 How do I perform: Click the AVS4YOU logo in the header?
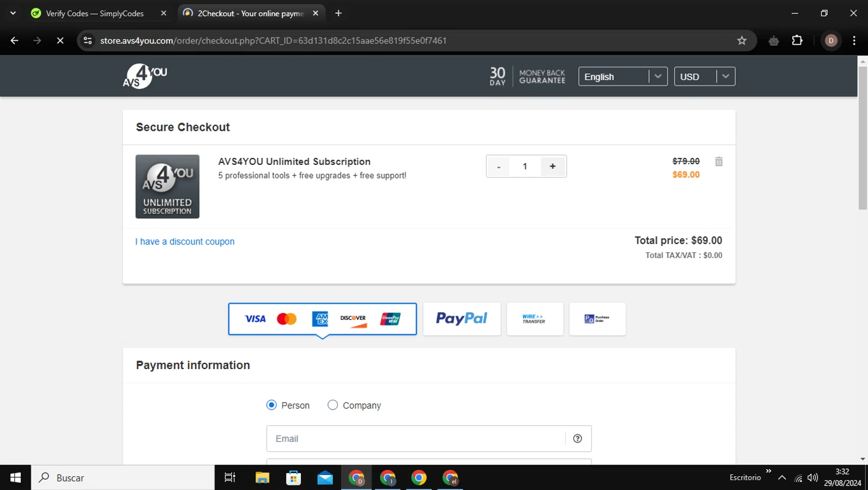(x=145, y=76)
